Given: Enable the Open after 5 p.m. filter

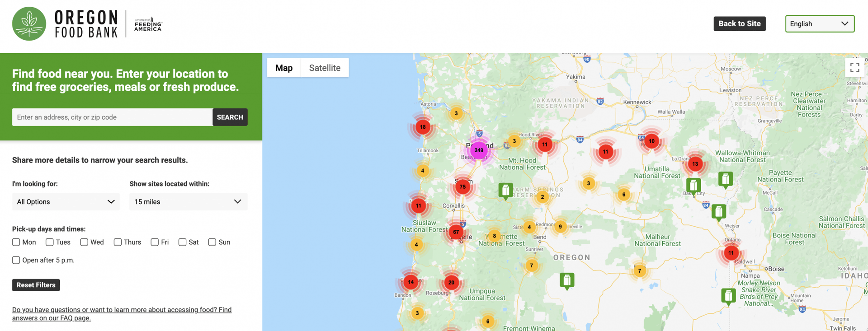Looking at the screenshot, I should pos(16,260).
